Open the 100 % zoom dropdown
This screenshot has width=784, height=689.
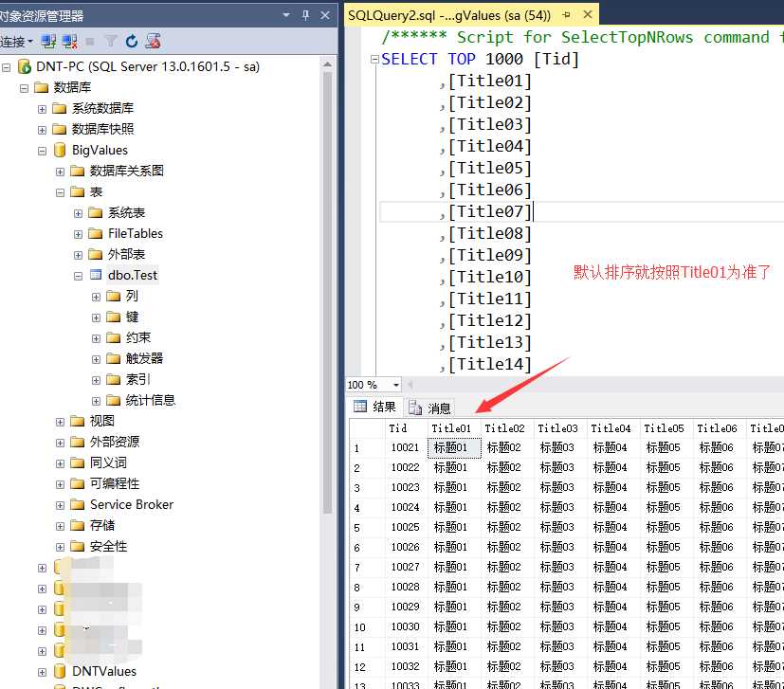tap(396, 385)
